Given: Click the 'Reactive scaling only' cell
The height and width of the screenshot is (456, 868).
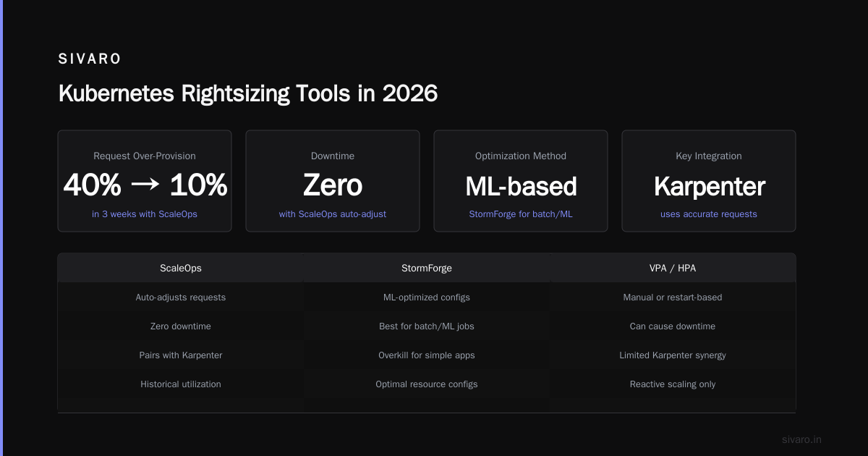Looking at the screenshot, I should [x=673, y=384].
